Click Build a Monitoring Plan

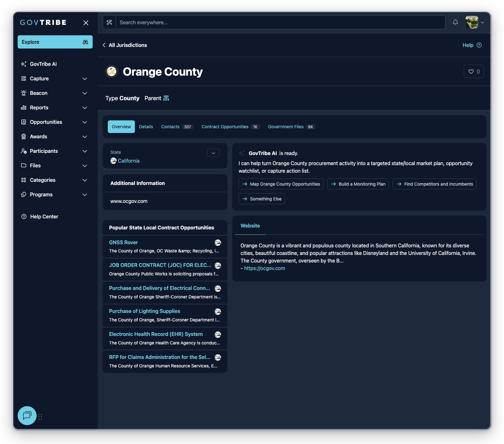tap(358, 184)
